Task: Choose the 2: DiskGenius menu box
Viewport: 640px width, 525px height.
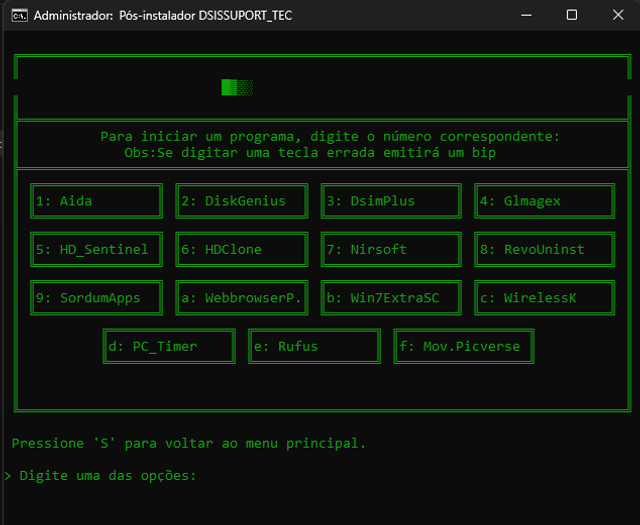Action: point(241,201)
